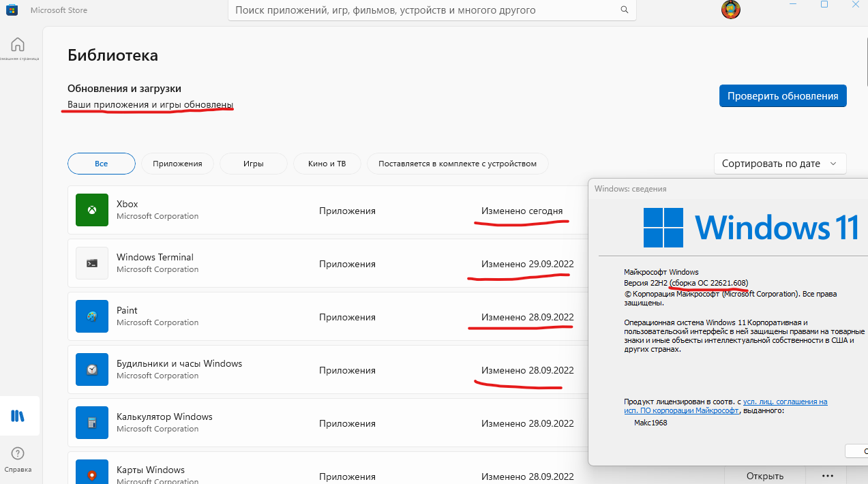Click the Карты Windows title
The image size is (868, 484).
click(x=151, y=470)
